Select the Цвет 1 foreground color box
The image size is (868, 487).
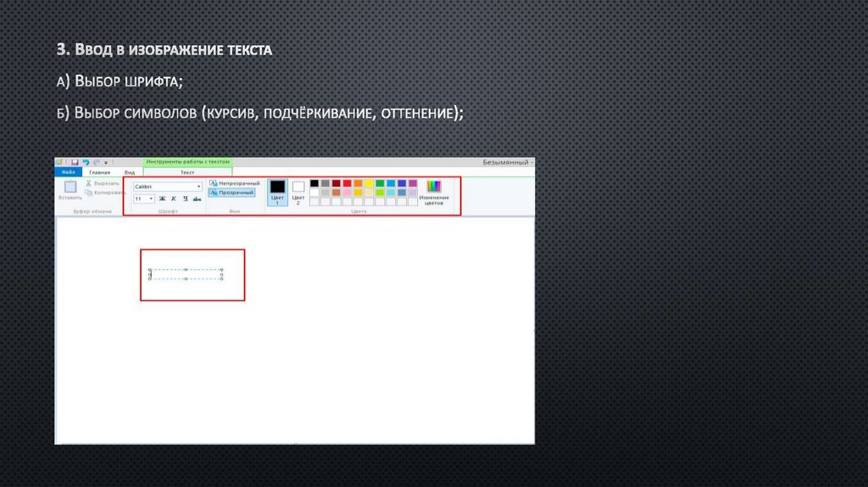pos(277,193)
